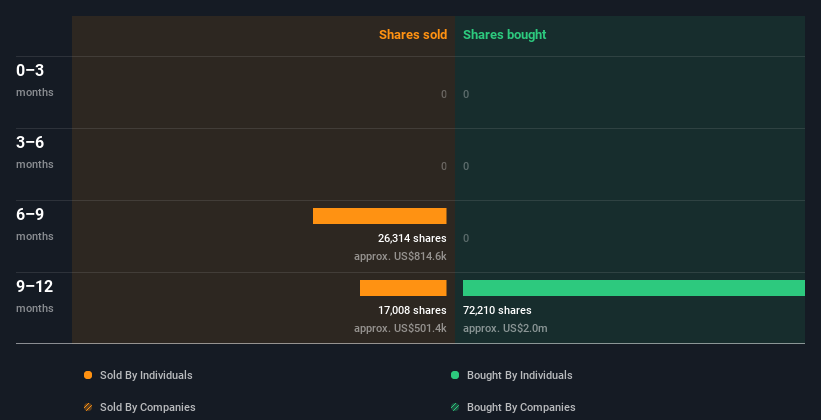Image resolution: width=821 pixels, height=420 pixels.
Task: Click the zero sold value in 3–6 months
Action: [x=443, y=166]
